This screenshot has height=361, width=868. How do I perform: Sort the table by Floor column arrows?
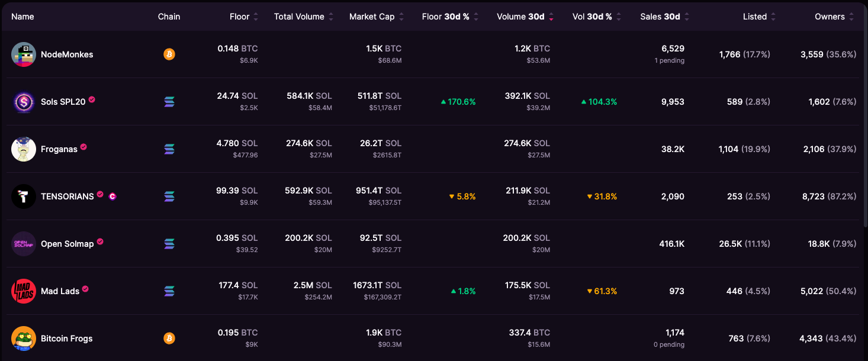[x=256, y=17]
